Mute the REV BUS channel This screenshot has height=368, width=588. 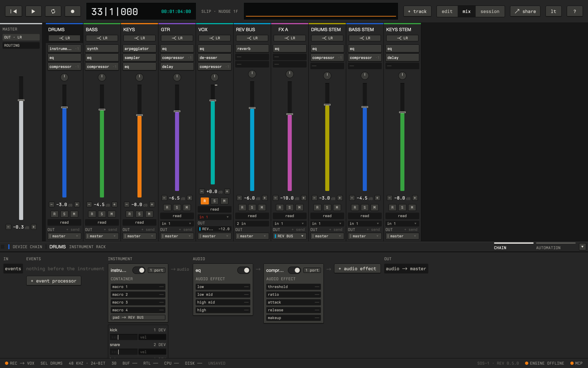coord(262,207)
